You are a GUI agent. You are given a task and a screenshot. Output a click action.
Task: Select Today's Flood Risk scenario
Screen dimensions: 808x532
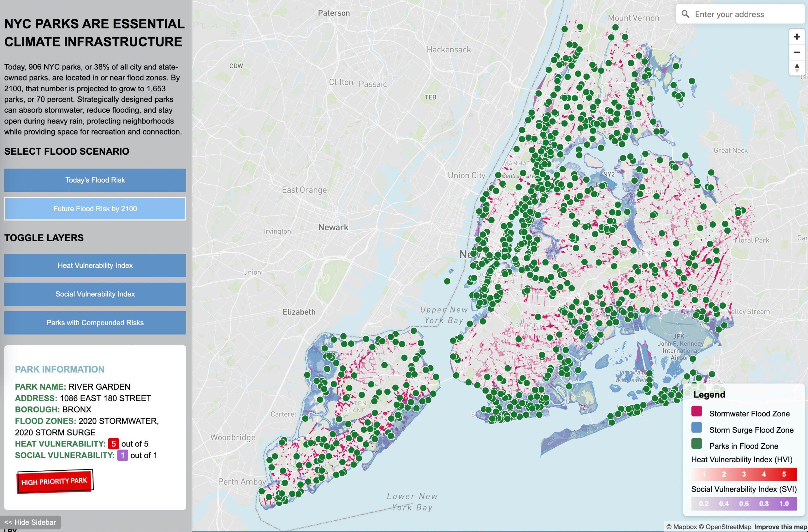[x=95, y=180]
